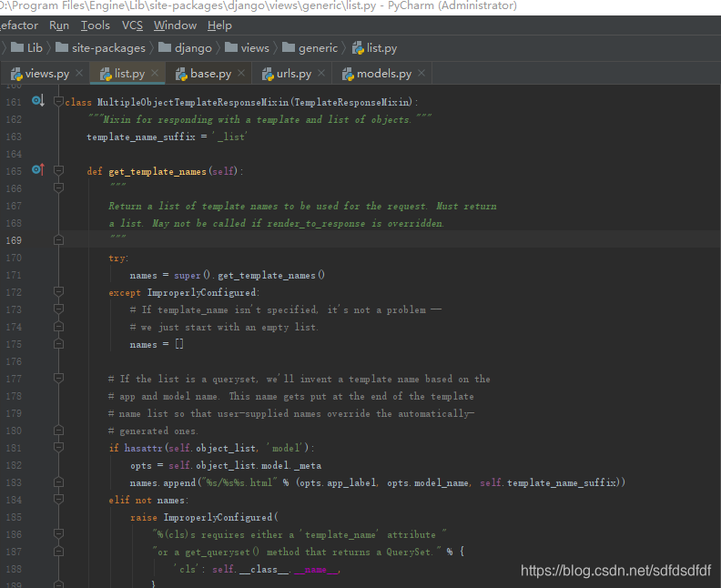Toggle the fold marker on line 183
The height and width of the screenshot is (588, 721).
coord(58,482)
